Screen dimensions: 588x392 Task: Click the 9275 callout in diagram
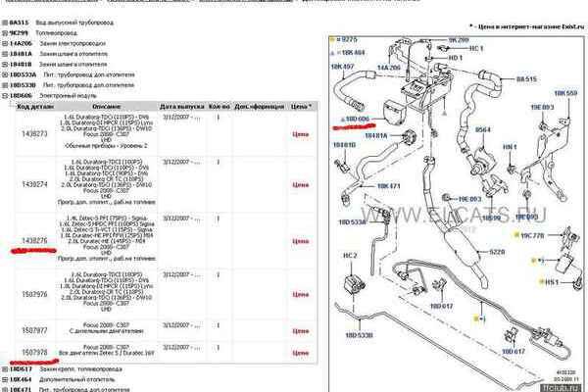pyautogui.click(x=346, y=39)
